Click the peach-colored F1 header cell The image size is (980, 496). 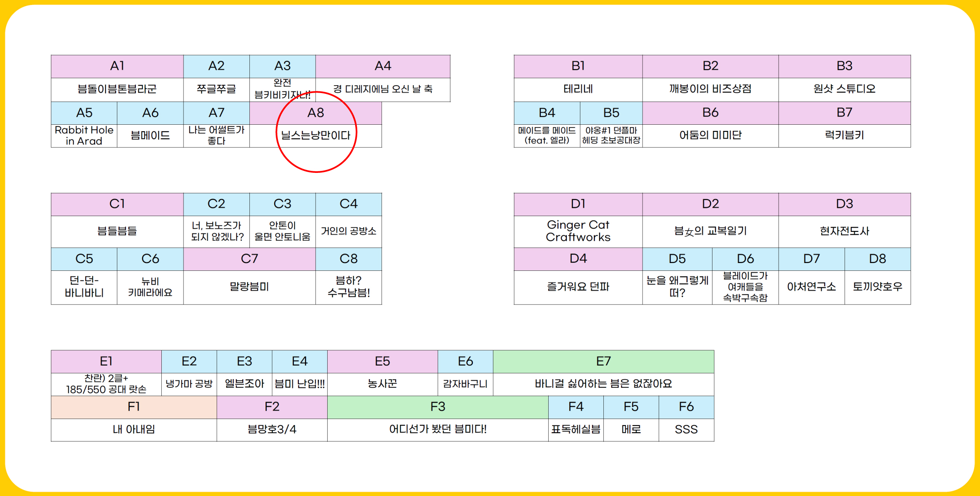133,407
